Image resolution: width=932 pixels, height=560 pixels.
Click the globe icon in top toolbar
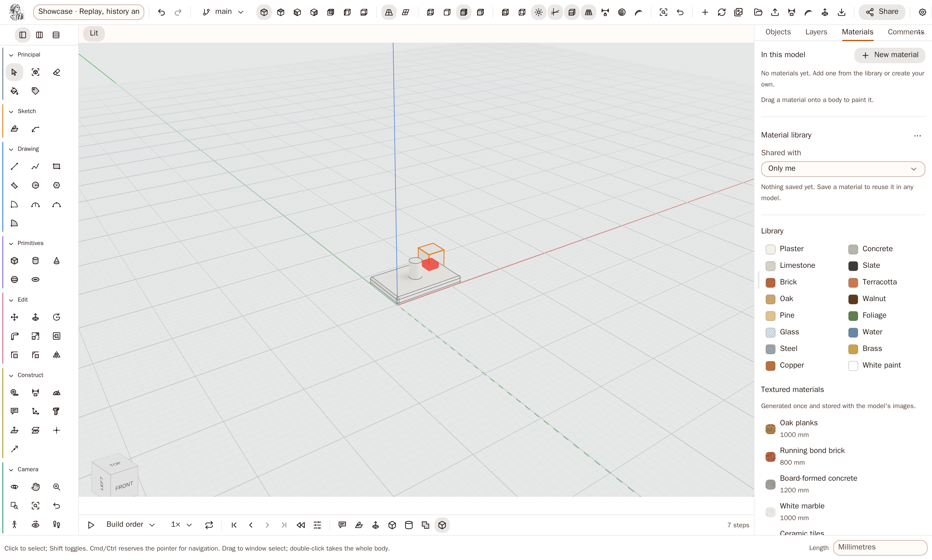[x=622, y=12]
